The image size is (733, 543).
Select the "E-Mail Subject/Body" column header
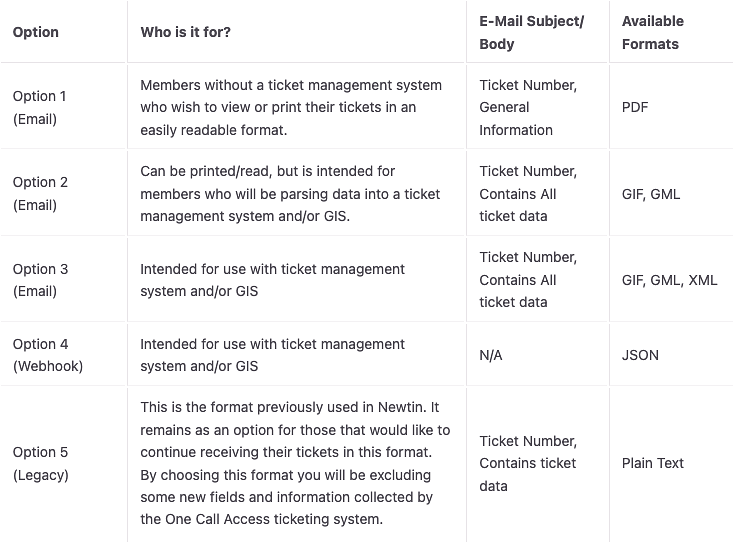tap(531, 32)
